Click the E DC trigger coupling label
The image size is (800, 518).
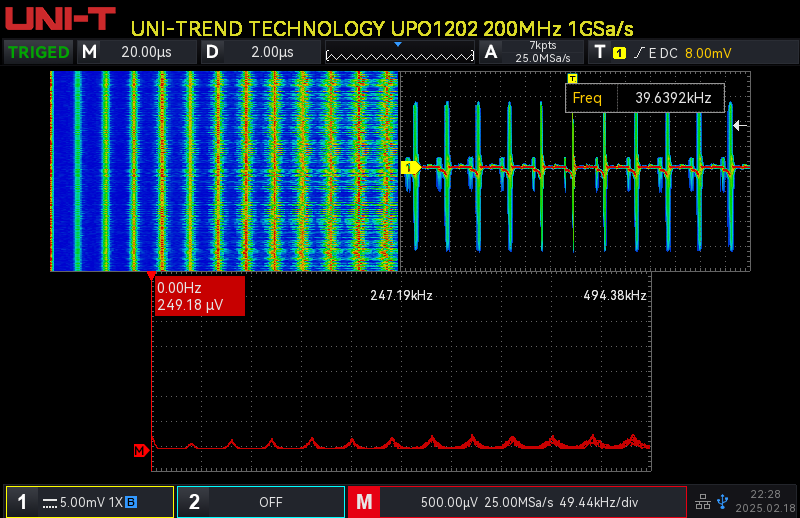point(663,53)
